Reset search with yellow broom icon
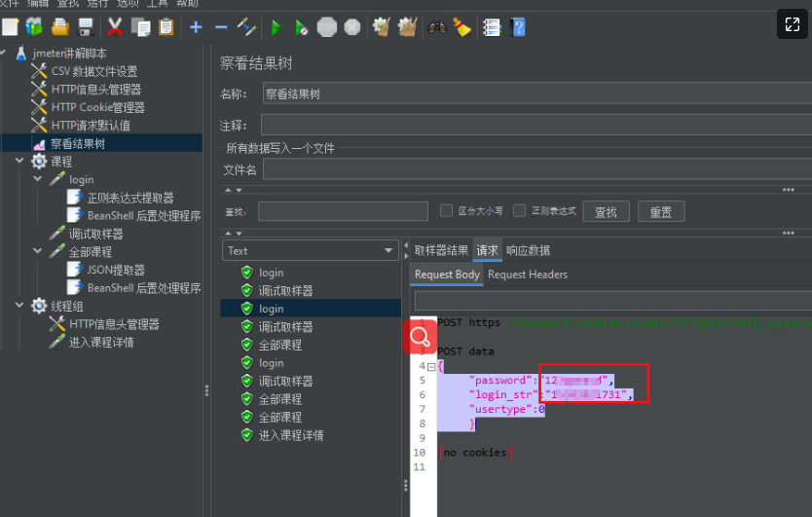The image size is (812, 517). 461,27
